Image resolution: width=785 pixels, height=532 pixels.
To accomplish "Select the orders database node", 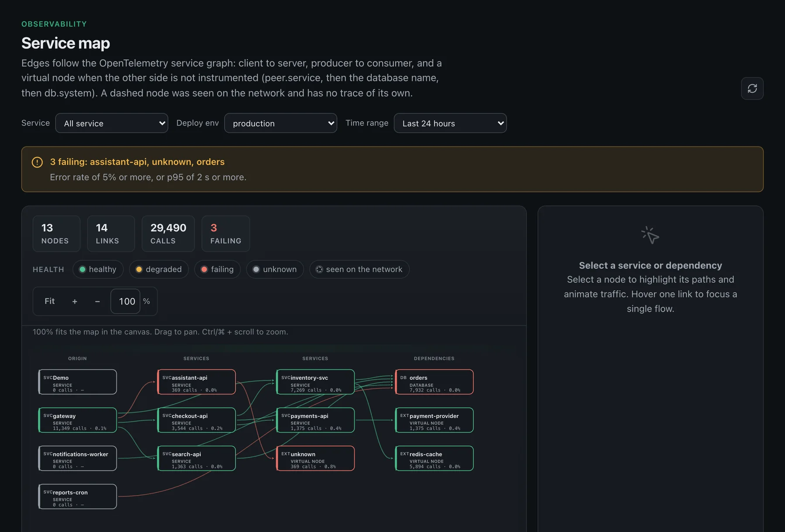I will click(x=434, y=382).
